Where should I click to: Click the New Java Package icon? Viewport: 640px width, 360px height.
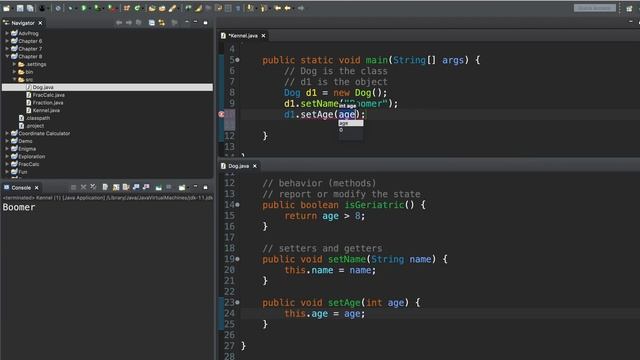point(127,8)
